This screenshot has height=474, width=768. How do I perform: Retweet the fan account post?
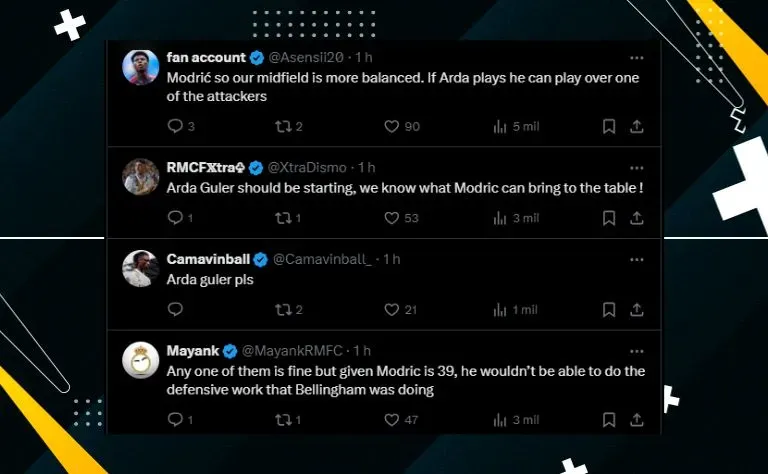284,127
